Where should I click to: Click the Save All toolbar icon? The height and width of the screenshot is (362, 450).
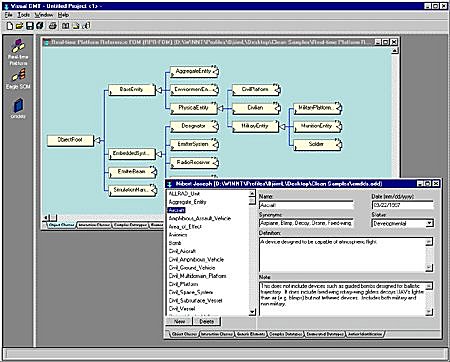(40, 26)
